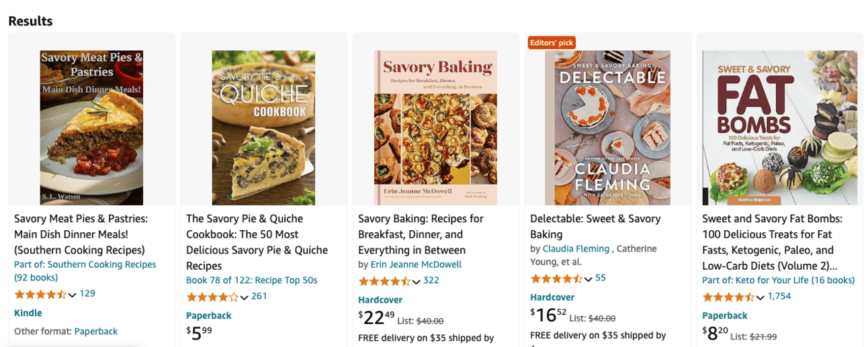Click star rating for Savory Meat Pies
868x347 pixels.
(x=40, y=294)
